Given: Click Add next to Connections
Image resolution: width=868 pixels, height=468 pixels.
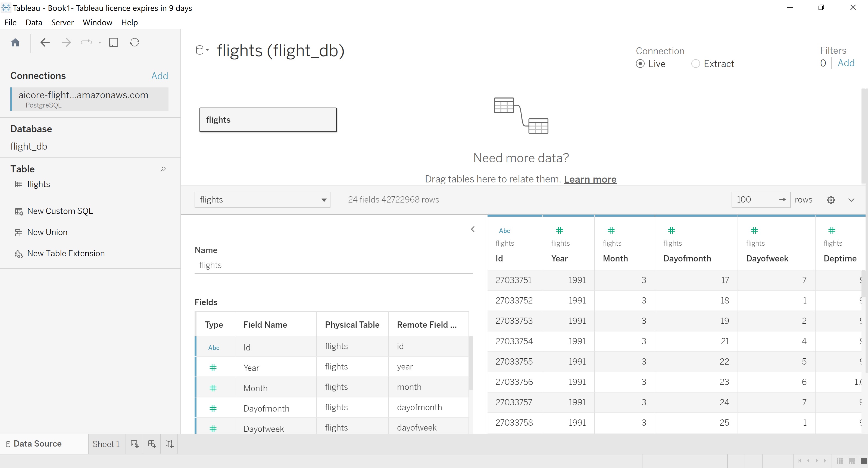Looking at the screenshot, I should (159, 76).
